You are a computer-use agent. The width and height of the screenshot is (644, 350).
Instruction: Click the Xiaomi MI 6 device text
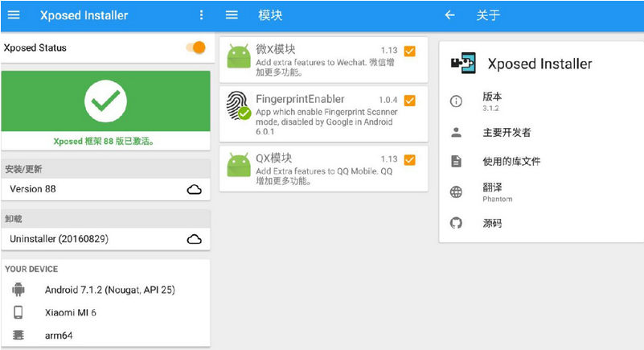click(71, 313)
